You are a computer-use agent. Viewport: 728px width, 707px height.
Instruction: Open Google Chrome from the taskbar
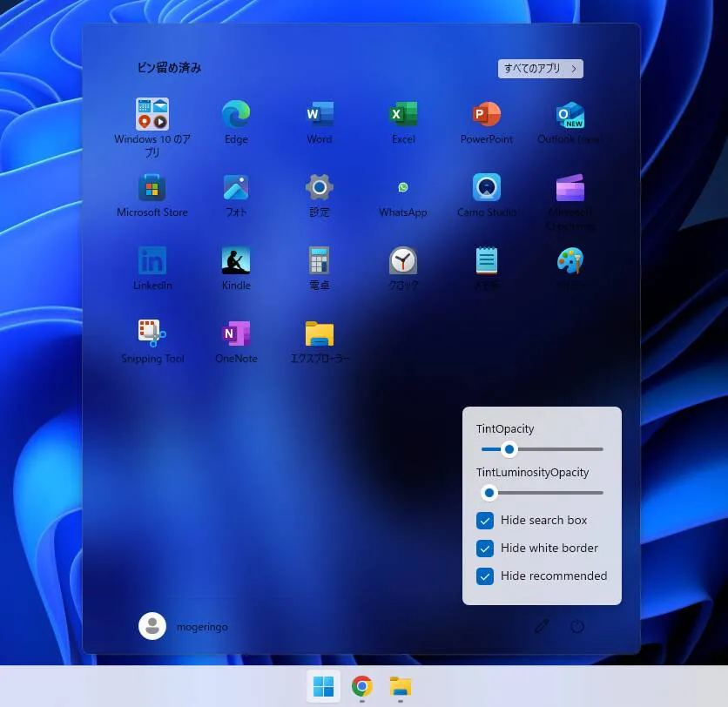point(361,686)
